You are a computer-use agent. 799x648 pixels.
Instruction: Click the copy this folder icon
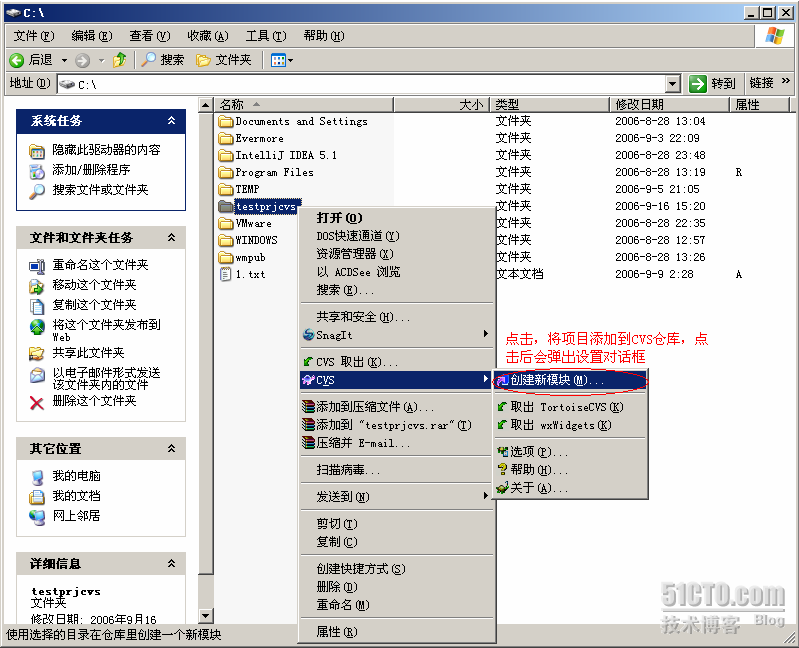[x=37, y=306]
